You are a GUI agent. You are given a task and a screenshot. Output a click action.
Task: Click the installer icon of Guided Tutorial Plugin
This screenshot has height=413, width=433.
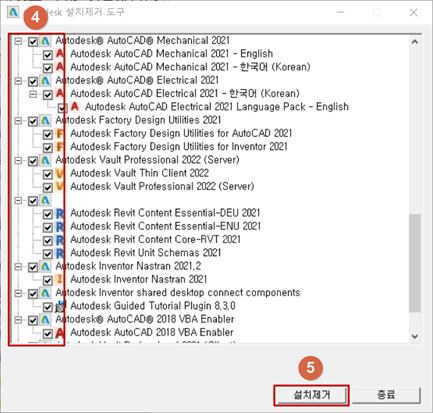[61, 306]
